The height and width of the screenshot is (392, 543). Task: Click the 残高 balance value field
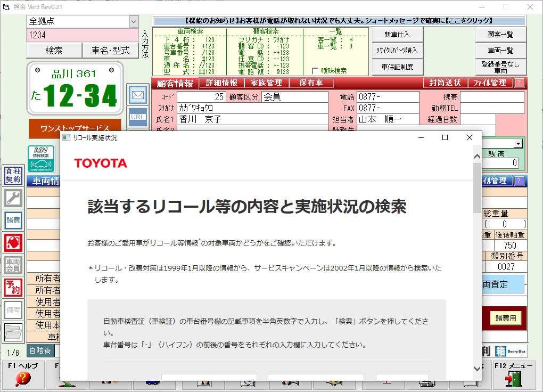click(x=501, y=163)
